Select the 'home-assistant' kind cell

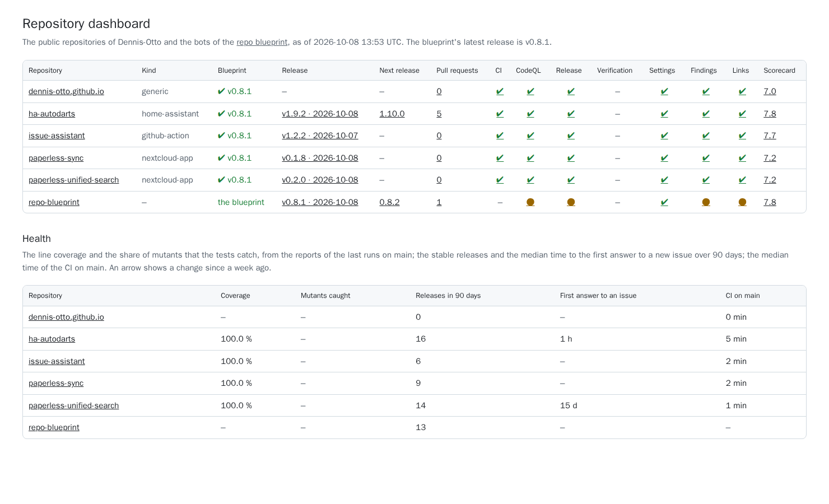[x=170, y=114]
